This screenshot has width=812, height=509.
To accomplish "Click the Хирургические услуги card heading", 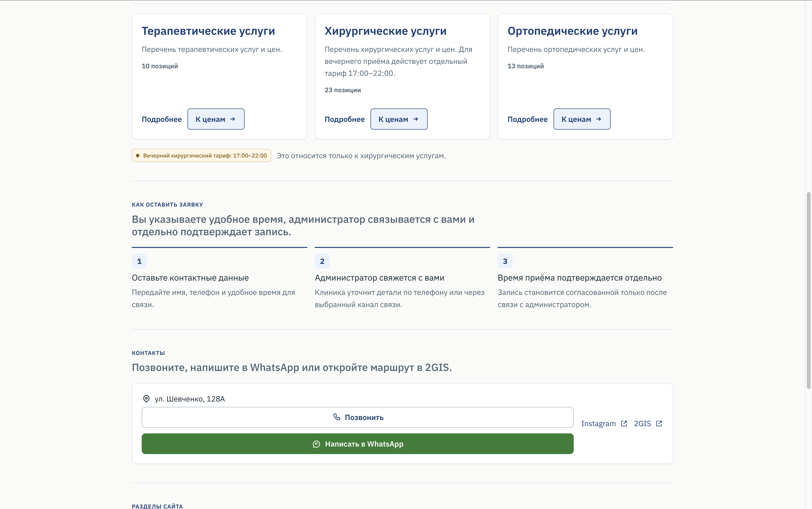I will [x=386, y=31].
